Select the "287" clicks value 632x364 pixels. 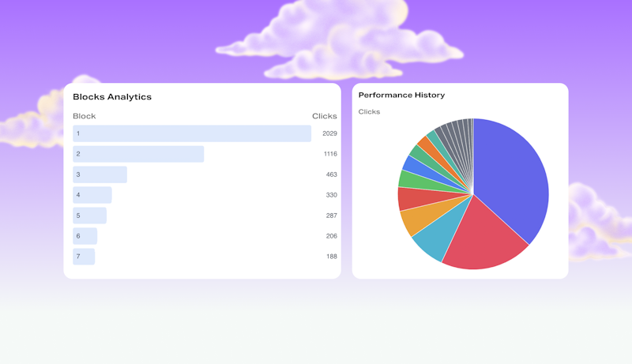(332, 216)
